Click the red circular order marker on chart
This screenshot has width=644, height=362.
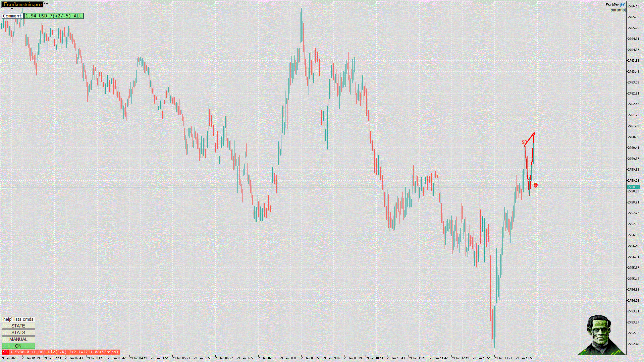point(536,185)
